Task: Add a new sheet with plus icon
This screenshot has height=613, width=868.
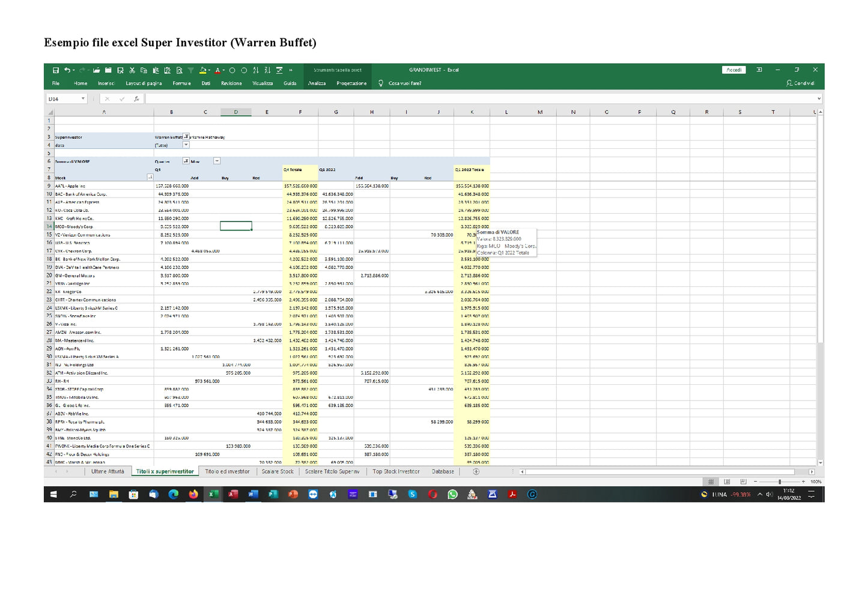Action: (476, 471)
